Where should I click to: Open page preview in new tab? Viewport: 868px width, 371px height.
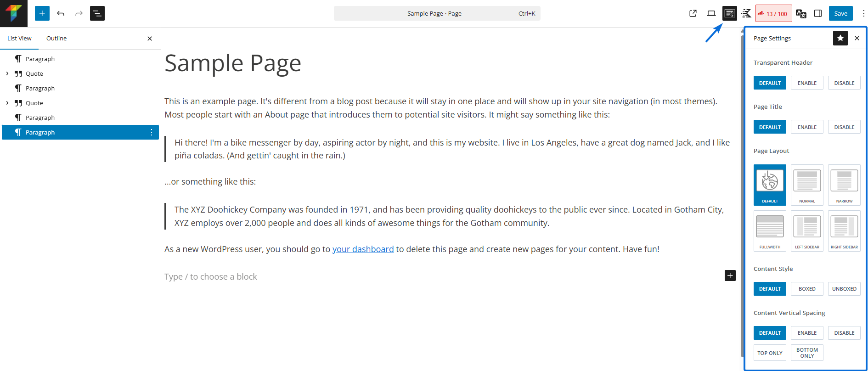click(693, 13)
